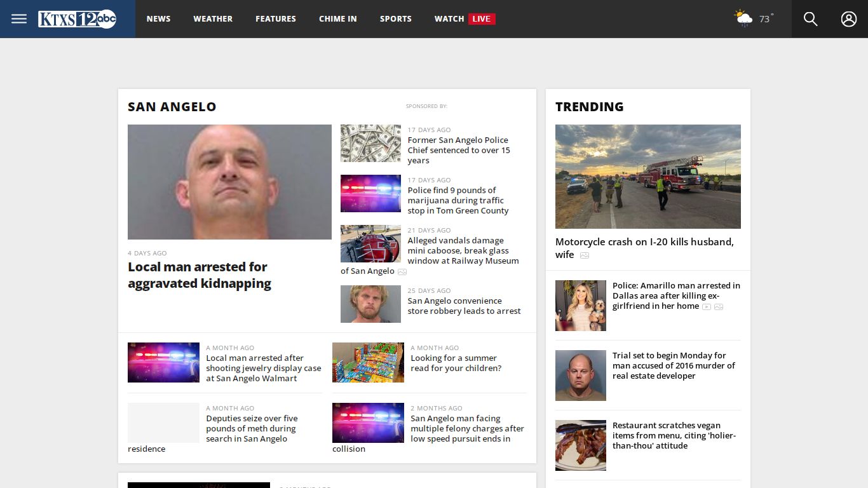Click the woman holding dog thumbnail
The width and height of the screenshot is (868, 488).
pos(581,306)
